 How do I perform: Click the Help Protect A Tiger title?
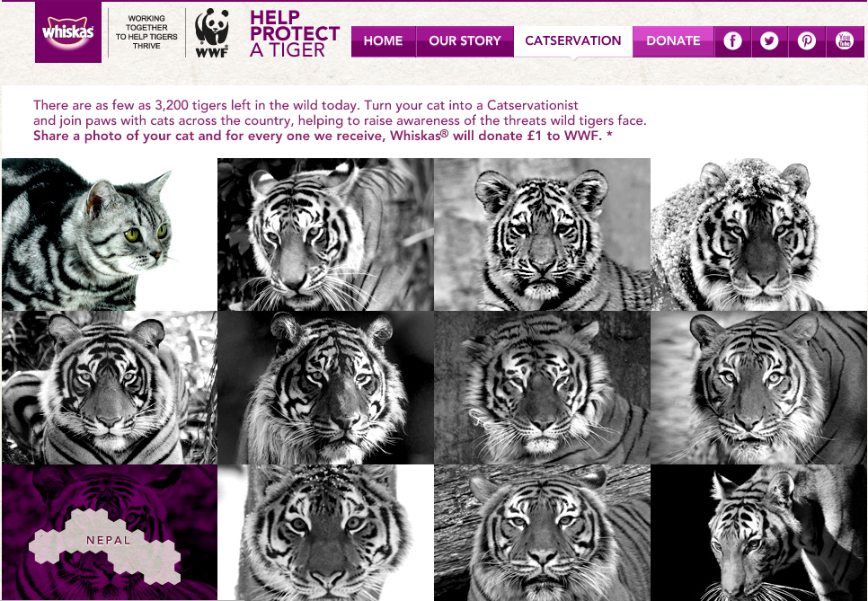click(295, 34)
